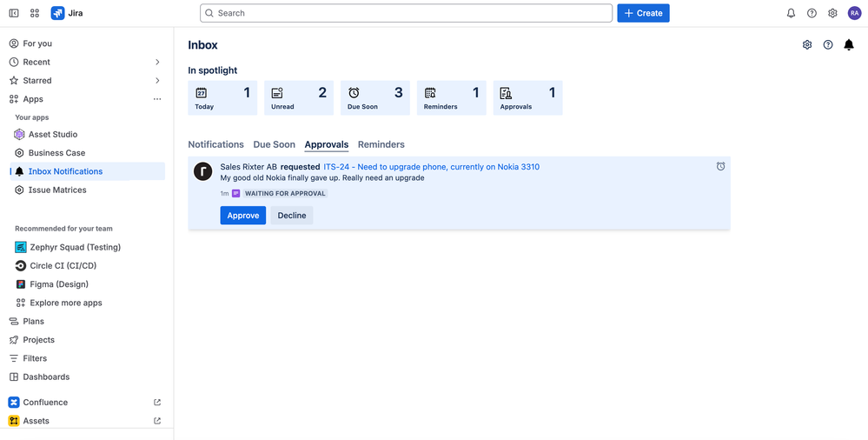Click the Create button
868x440 pixels.
(643, 13)
